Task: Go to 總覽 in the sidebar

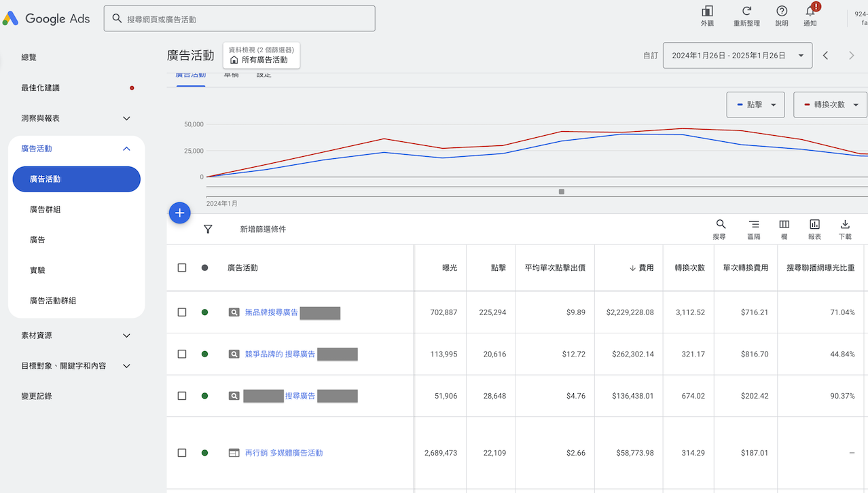Action: click(x=29, y=58)
